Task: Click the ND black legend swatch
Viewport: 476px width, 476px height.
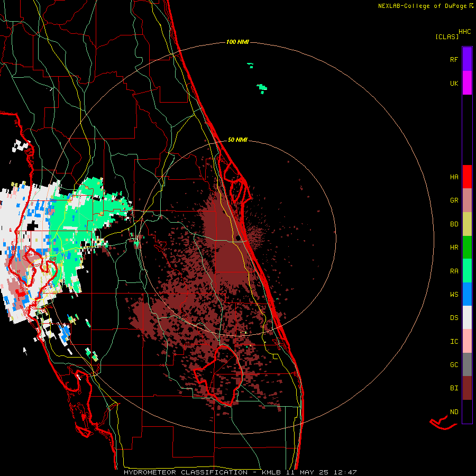Action: (467, 411)
